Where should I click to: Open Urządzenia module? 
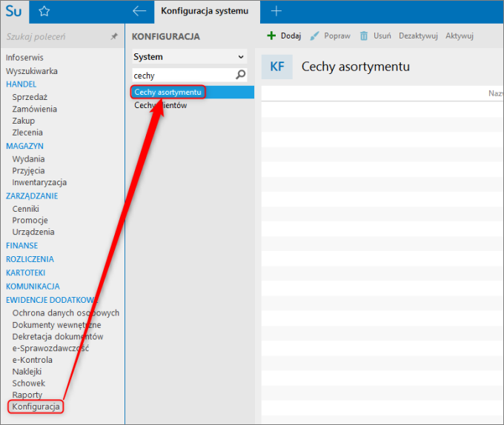(x=33, y=232)
